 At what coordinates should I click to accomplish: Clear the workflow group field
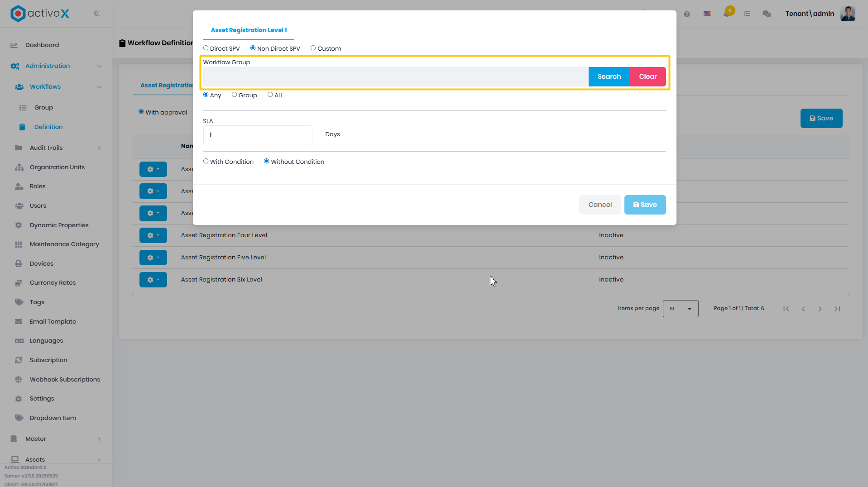(648, 76)
